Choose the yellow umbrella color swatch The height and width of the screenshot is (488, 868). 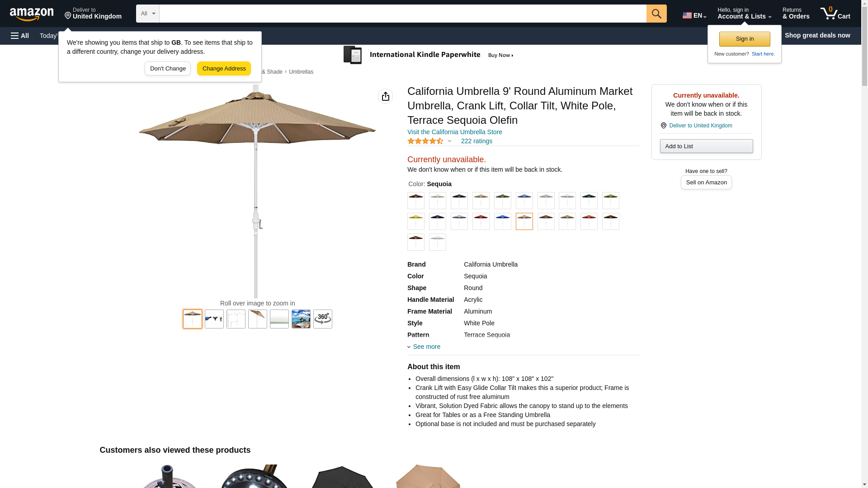coord(416,221)
